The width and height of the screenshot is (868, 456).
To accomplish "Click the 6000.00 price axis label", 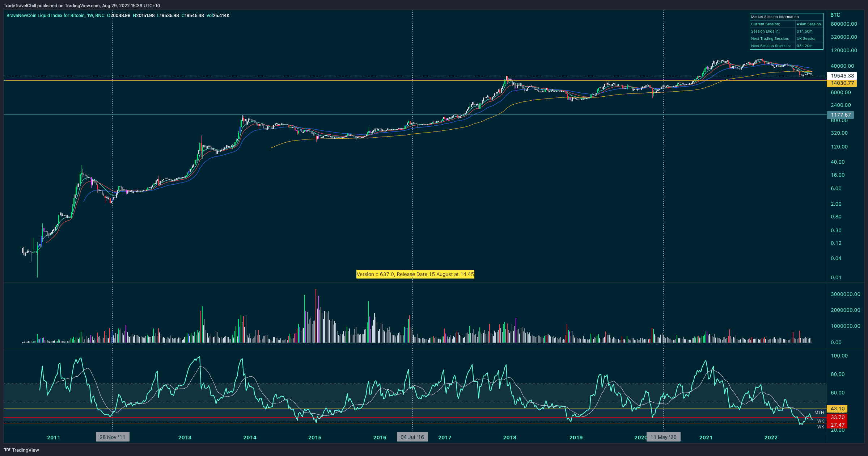I will tap(841, 92).
